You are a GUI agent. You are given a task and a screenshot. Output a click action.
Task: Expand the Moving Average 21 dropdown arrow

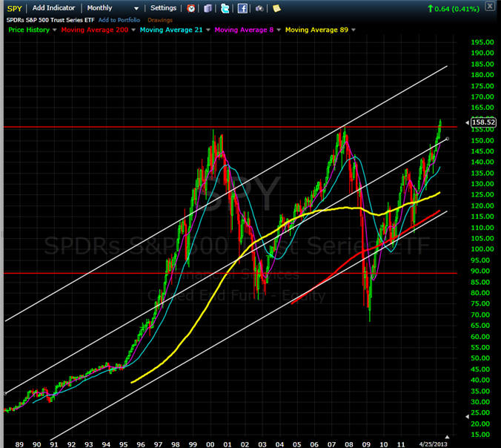[208, 30]
